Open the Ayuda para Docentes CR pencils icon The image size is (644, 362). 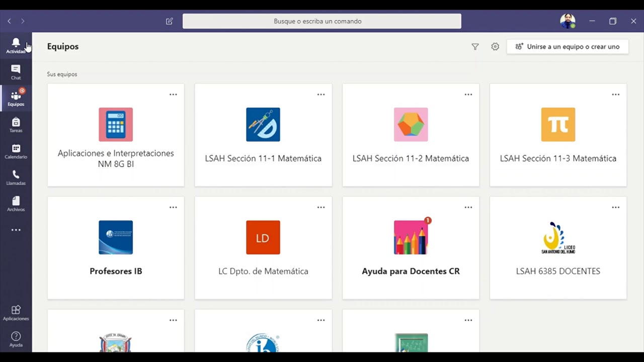pyautogui.click(x=411, y=237)
